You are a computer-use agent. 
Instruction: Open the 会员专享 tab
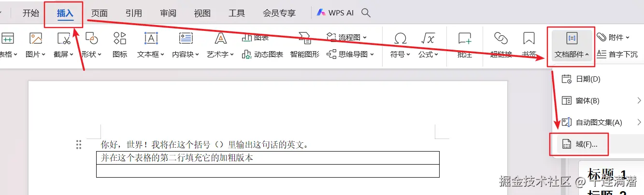tap(279, 14)
